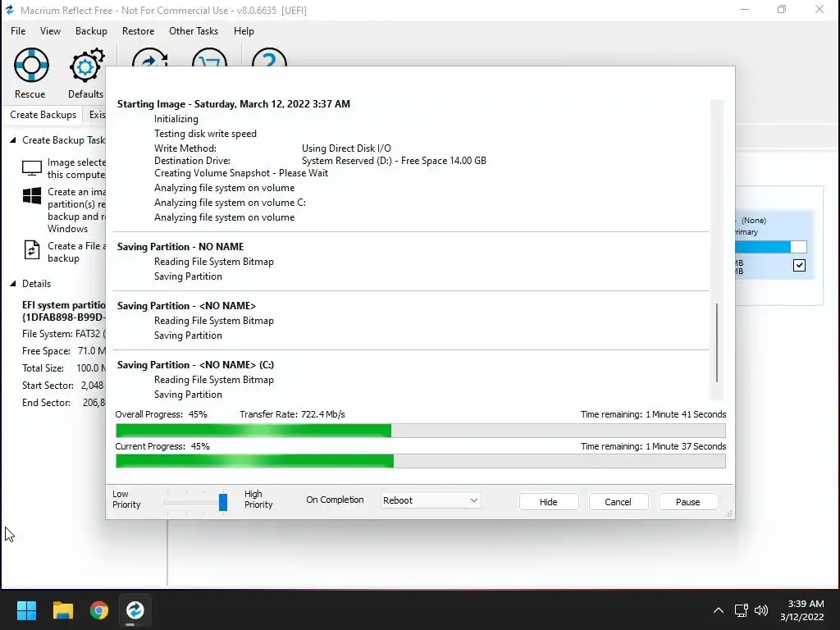The width and height of the screenshot is (840, 630).
Task: Click the Overall Progress bar
Action: click(x=421, y=431)
